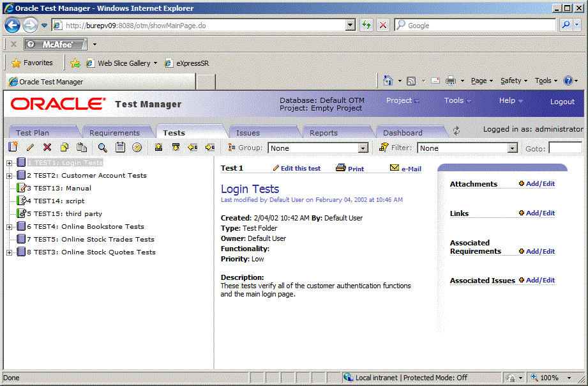Screen dimensions: 588x386
Task: Select tree item TEST5 Online Stock Trades Tests
Action: click(91, 239)
